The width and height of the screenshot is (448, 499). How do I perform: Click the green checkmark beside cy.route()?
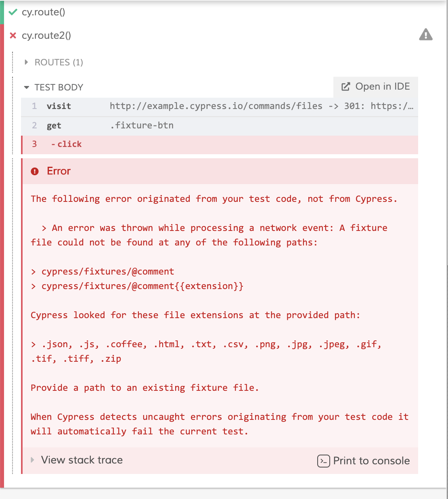pyautogui.click(x=13, y=12)
